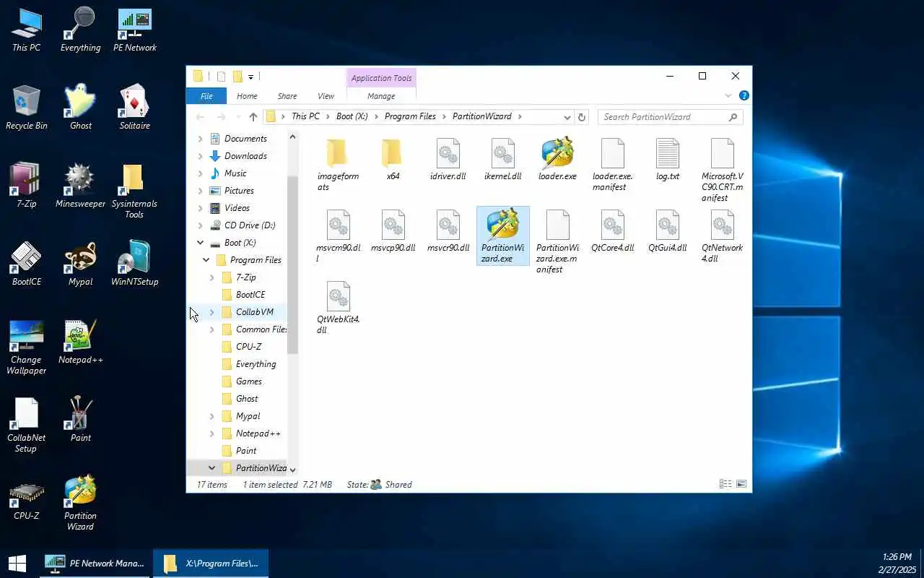924x578 pixels.
Task: Open the Windows Start button
Action: 17,563
